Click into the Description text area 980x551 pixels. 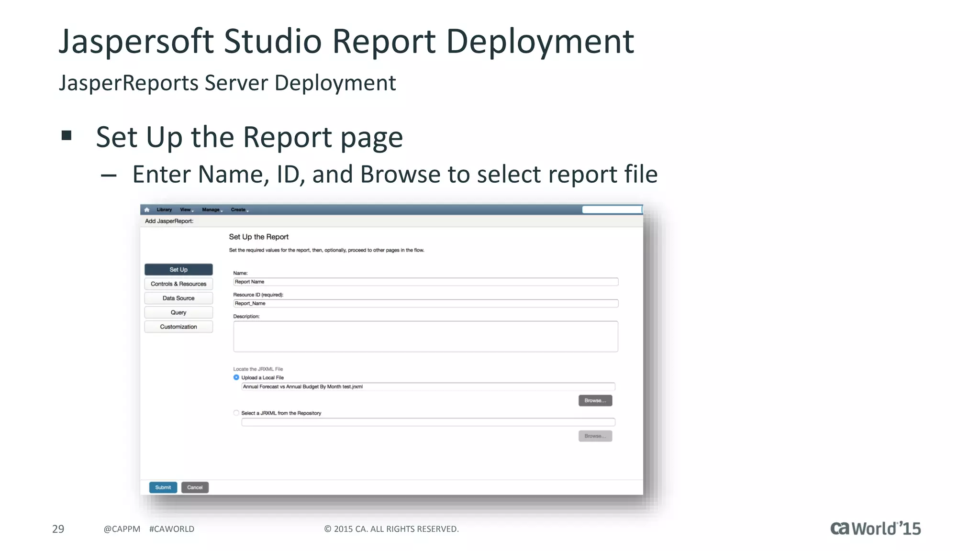point(425,337)
